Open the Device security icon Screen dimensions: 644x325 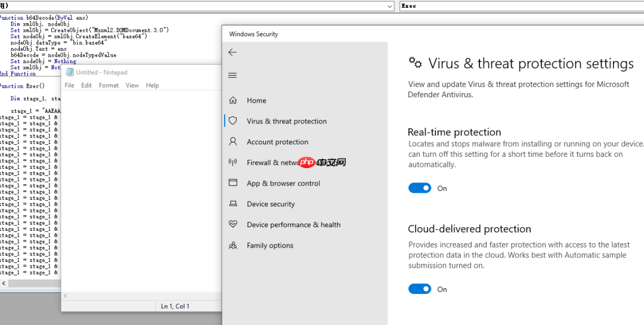(233, 204)
